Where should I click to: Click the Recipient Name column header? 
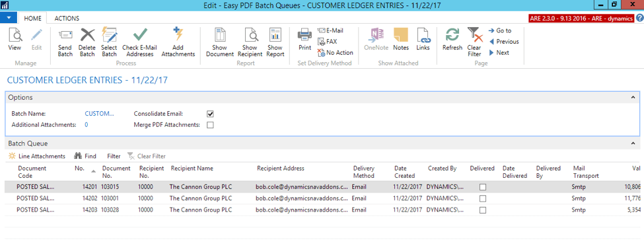click(x=192, y=169)
